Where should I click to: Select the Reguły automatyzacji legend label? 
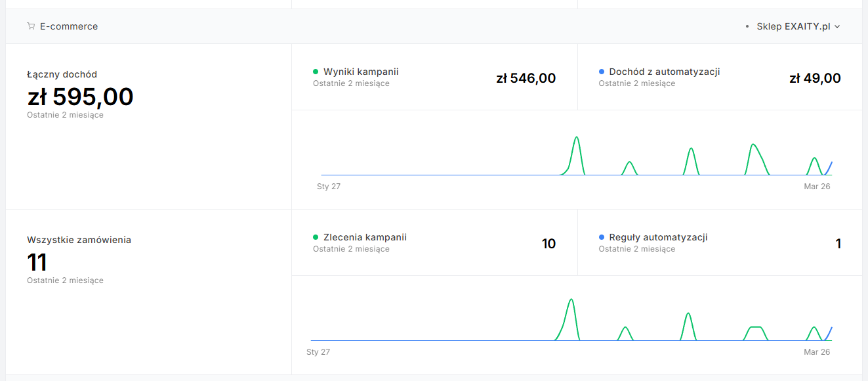click(658, 237)
